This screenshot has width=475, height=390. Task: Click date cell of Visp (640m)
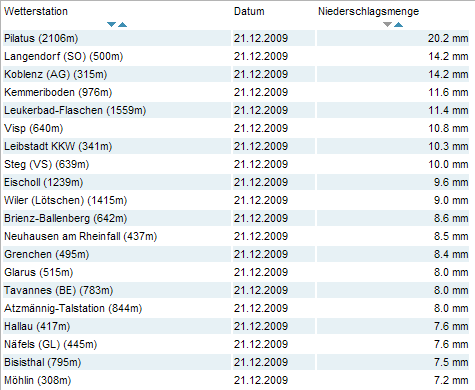click(261, 128)
